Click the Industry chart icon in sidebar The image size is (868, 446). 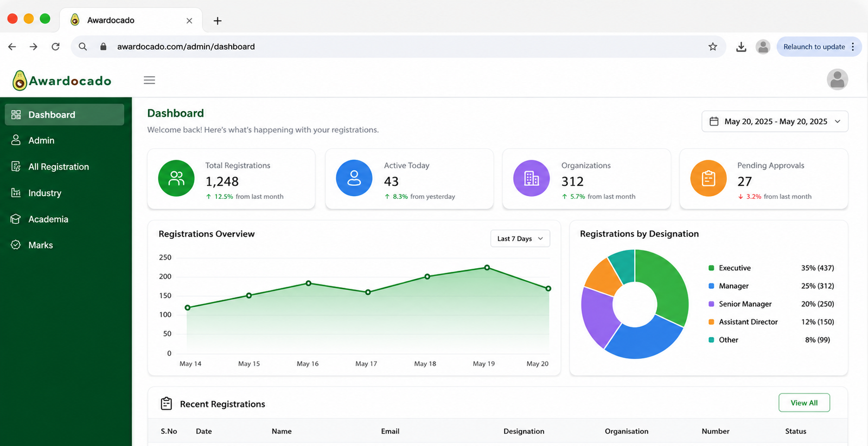pyautogui.click(x=16, y=192)
